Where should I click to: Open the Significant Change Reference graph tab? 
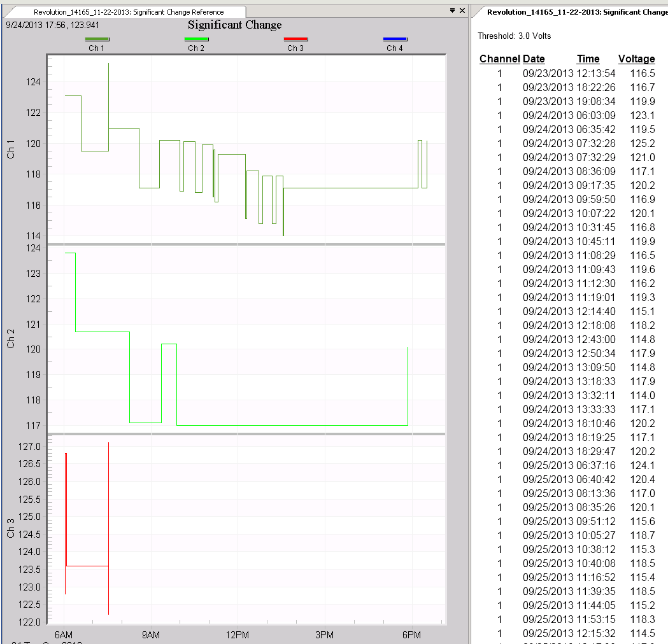click(129, 12)
